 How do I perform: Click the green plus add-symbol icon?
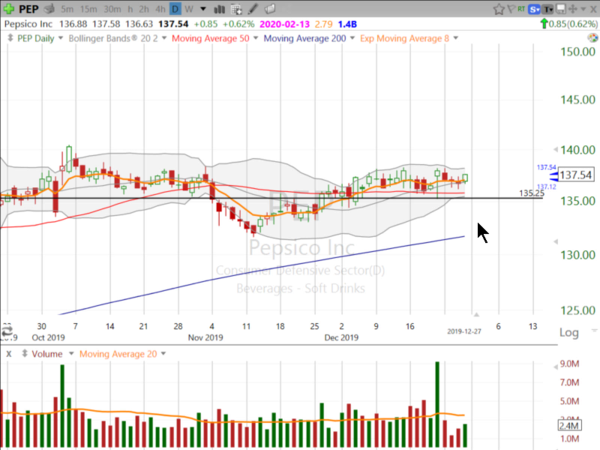[8, 8]
